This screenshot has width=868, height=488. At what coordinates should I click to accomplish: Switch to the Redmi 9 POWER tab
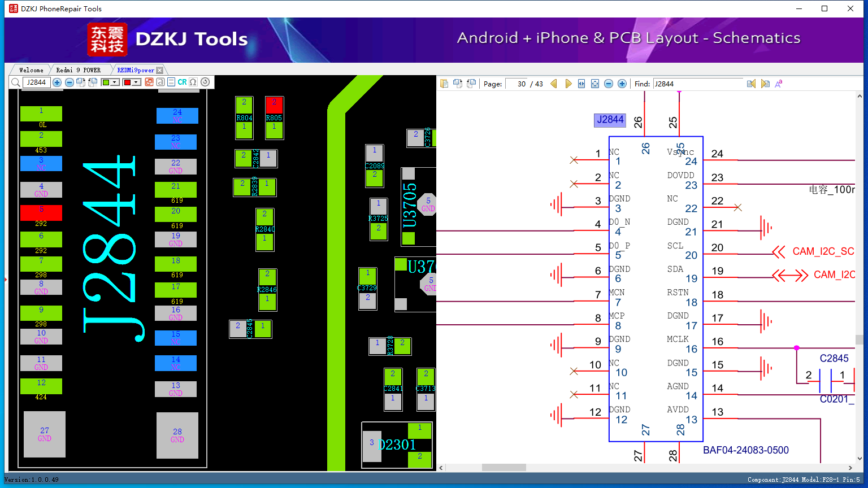click(x=79, y=70)
